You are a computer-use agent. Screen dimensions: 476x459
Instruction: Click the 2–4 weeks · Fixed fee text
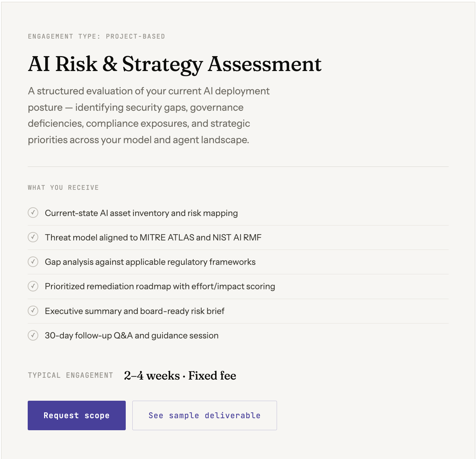pos(180,376)
